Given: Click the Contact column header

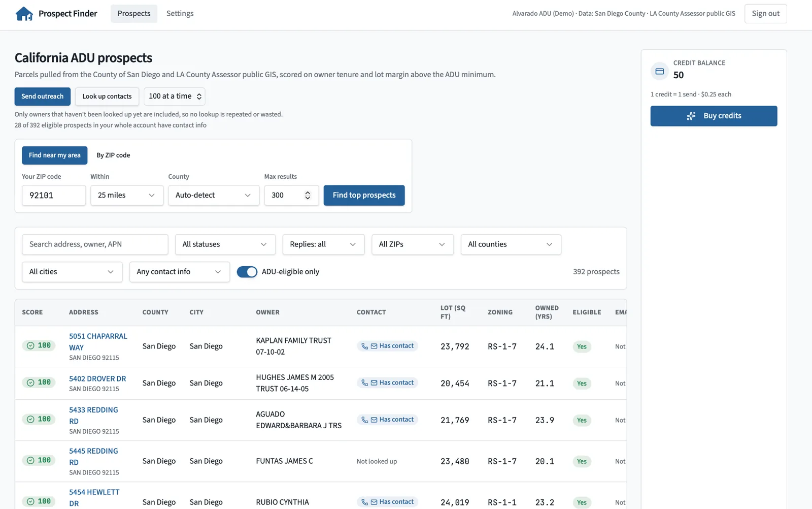Looking at the screenshot, I should pyautogui.click(x=371, y=312).
